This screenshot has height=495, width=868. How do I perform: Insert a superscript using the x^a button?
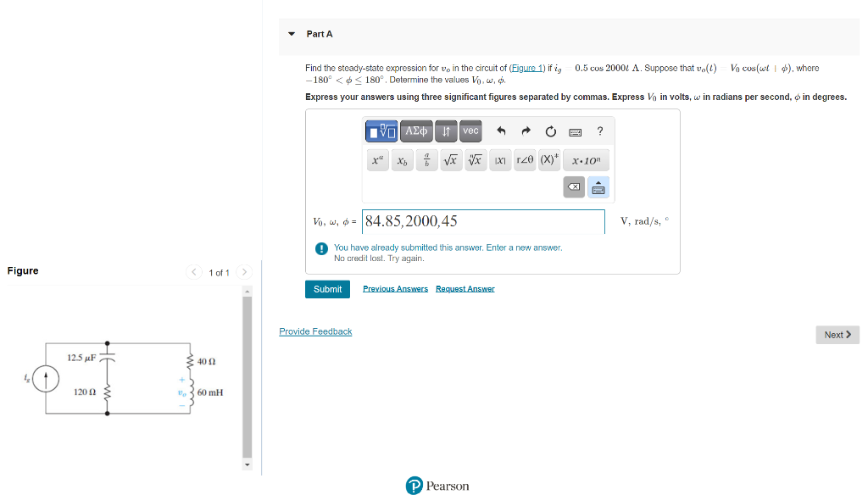click(x=377, y=159)
